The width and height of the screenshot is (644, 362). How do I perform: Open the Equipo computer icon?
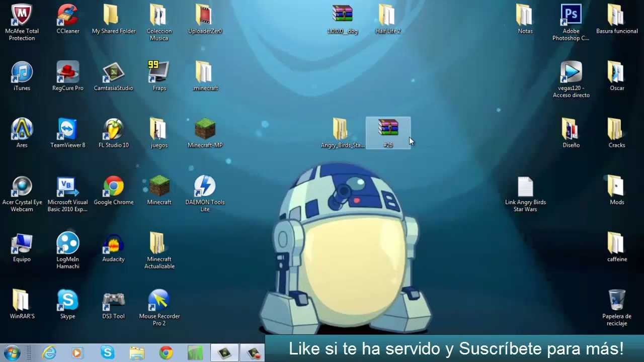[x=22, y=247]
